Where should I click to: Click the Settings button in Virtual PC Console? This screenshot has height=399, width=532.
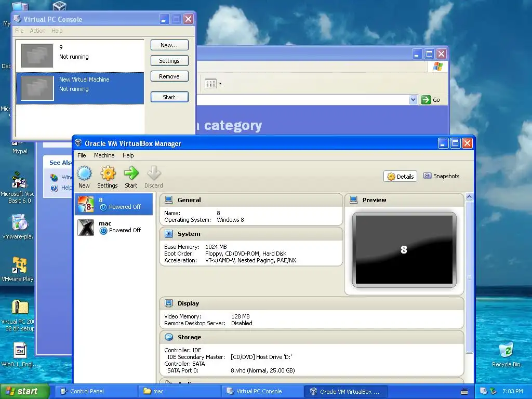(x=169, y=61)
